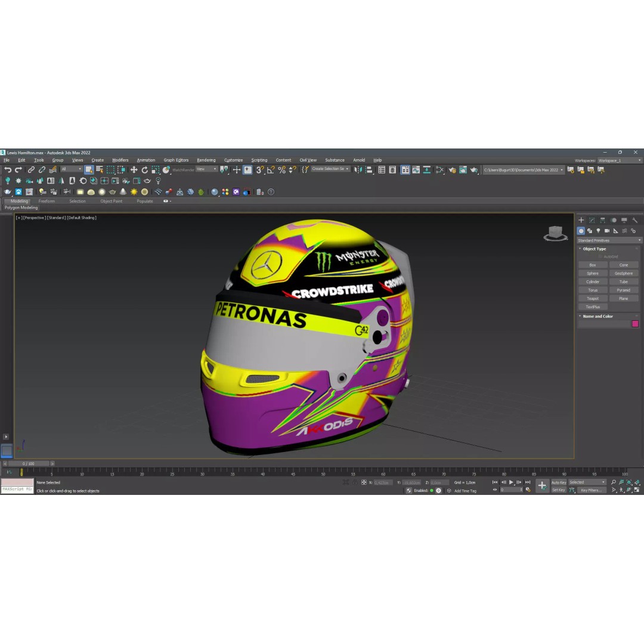Collapse the Object Type rollout
Image resolution: width=644 pixels, height=644 pixels.
pyautogui.click(x=595, y=249)
